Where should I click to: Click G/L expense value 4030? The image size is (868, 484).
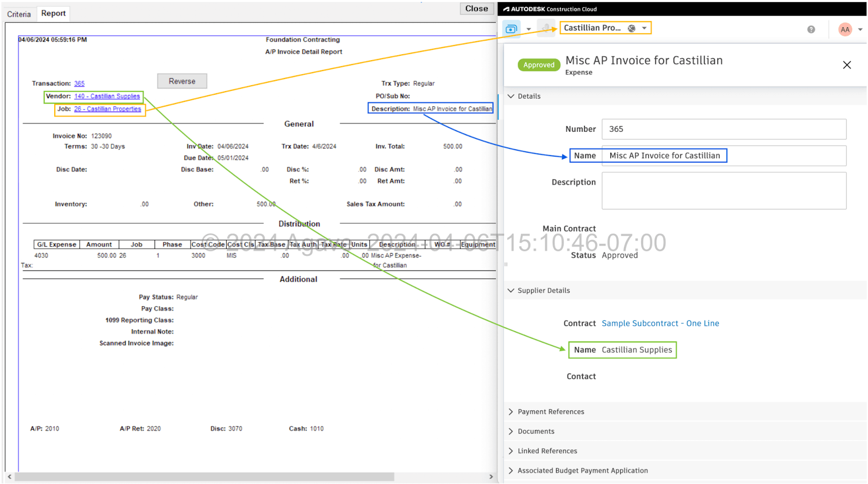[41, 256]
